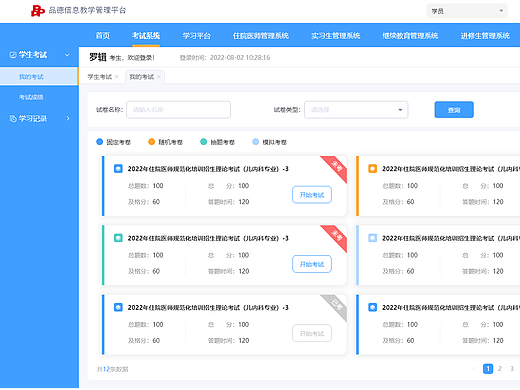Click the red corner ribbon on the second card

[336, 235]
